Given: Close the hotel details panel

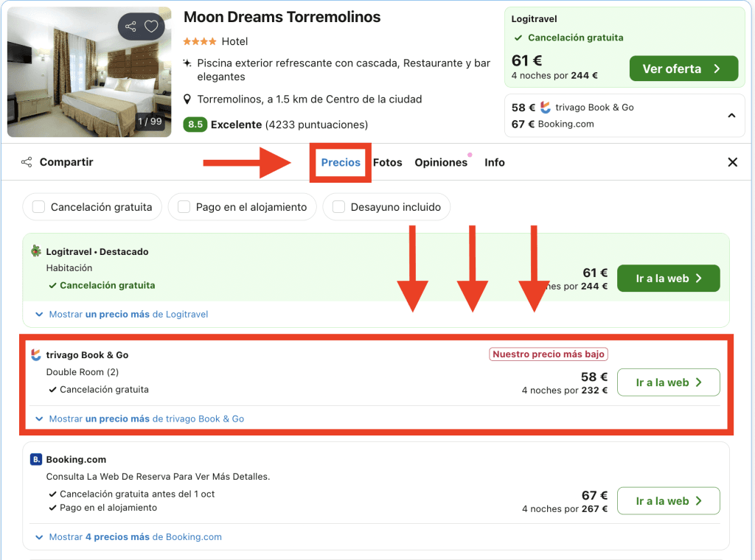Looking at the screenshot, I should click(x=732, y=162).
